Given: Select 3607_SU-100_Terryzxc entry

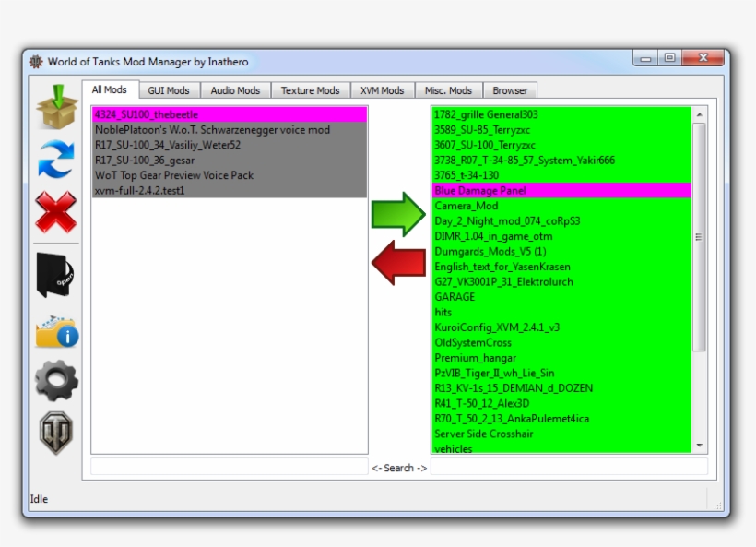Looking at the screenshot, I should tap(561, 145).
